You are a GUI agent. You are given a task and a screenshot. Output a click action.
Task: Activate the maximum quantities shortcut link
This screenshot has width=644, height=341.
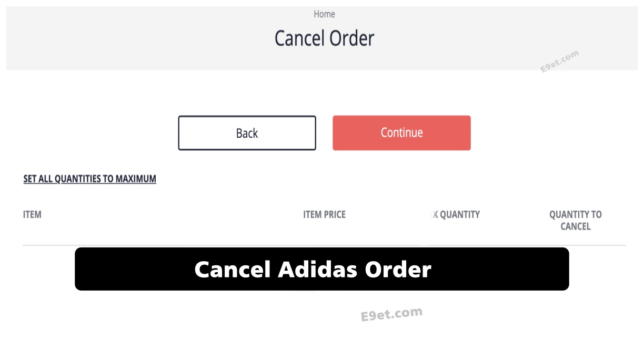[89, 179]
